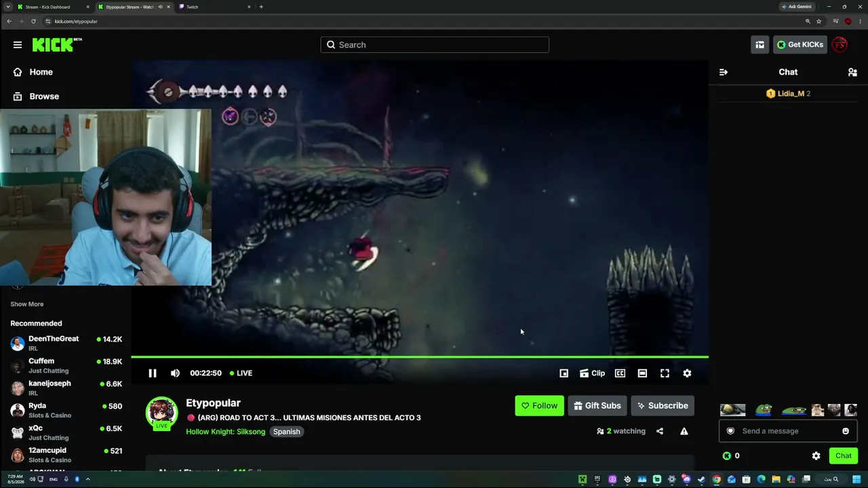Open File Explorer from the taskbar
Viewport: 868px width, 488px height.
[x=776, y=479]
